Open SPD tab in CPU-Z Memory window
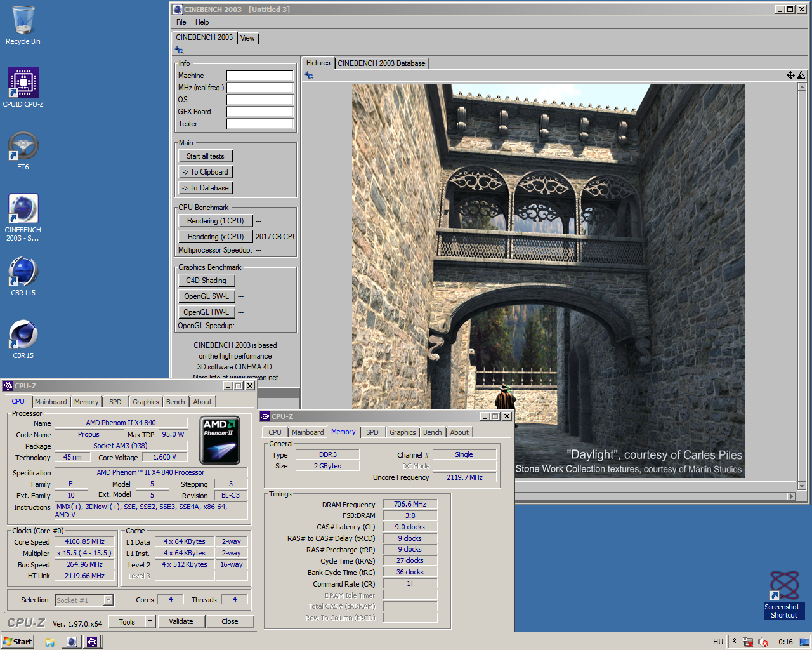812x650 pixels. pos(372,432)
